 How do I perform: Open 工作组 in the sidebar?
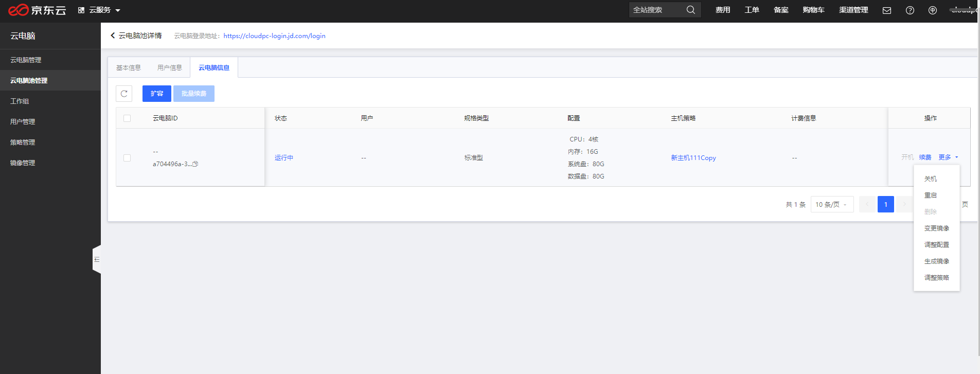50,101
